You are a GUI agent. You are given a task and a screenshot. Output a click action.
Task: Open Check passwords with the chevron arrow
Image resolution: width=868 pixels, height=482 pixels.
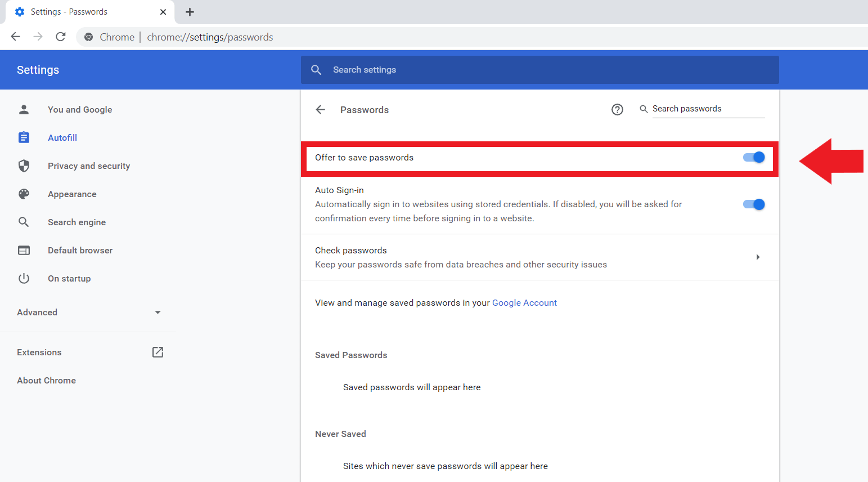(758, 257)
